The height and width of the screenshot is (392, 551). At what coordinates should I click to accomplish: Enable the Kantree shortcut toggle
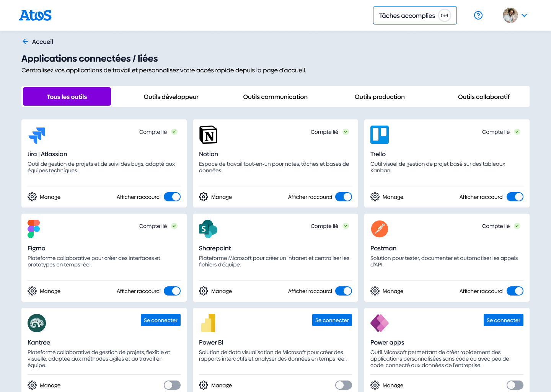coord(172,385)
